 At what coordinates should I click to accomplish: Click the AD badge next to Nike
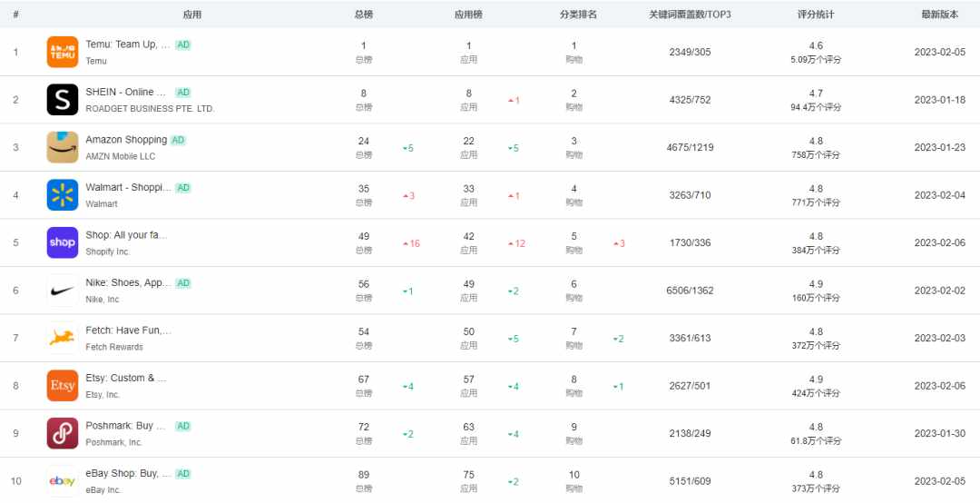click(x=183, y=282)
